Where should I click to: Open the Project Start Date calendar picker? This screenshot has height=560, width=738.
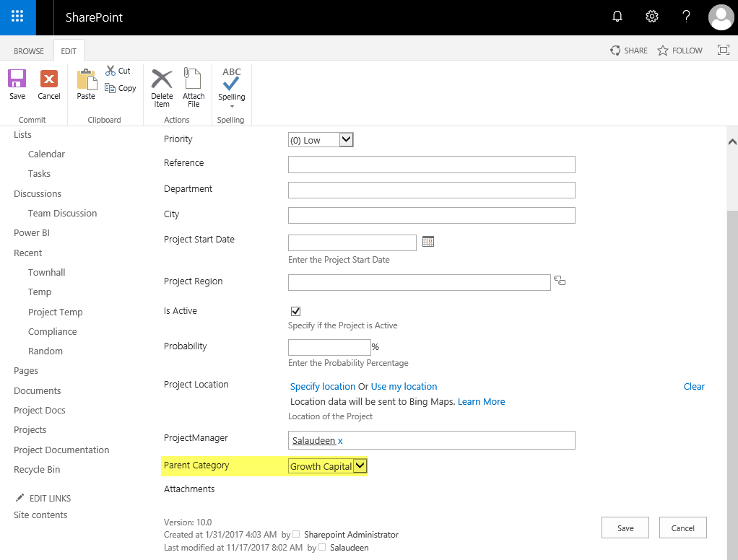pos(428,242)
